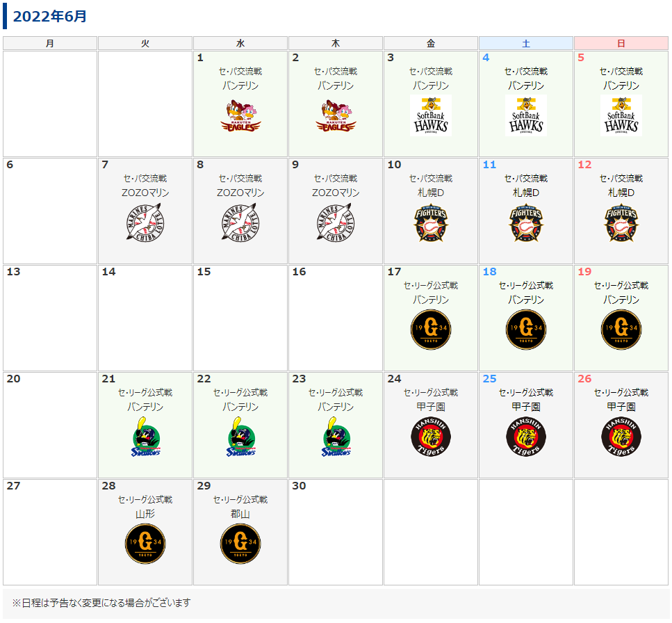Open the Swallows logo on June 21
672x623 pixels.
pyautogui.click(x=146, y=437)
